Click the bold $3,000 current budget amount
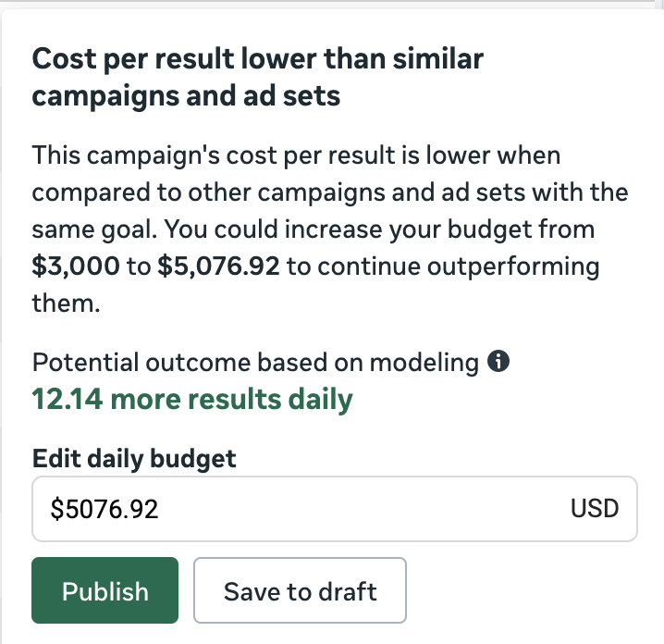The image size is (664, 644). (76, 266)
